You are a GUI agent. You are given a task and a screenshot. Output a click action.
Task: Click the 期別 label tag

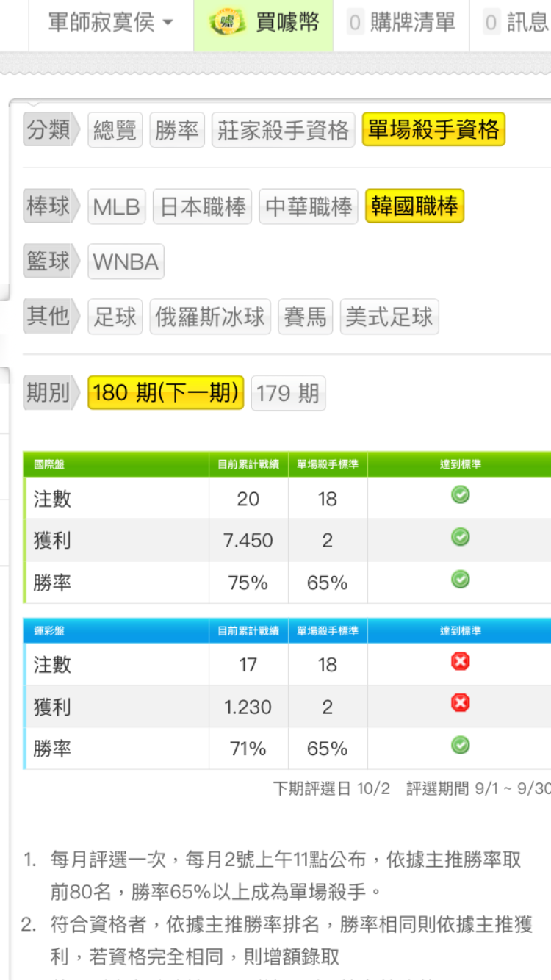(x=51, y=393)
